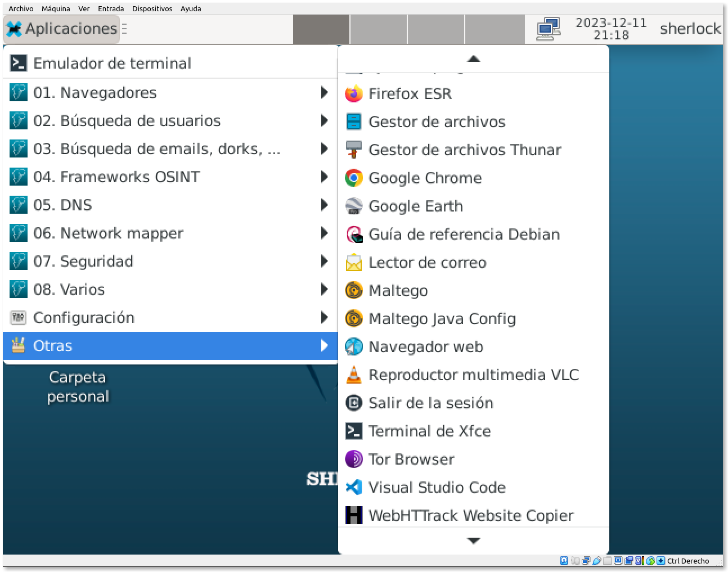Expand the 01. Navegadores submenu arrow
The width and height of the screenshot is (728, 572).
324,92
